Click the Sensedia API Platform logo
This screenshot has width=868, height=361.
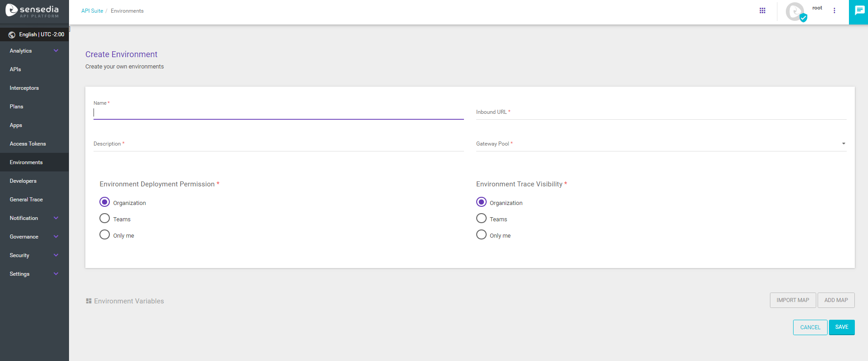pos(33,11)
